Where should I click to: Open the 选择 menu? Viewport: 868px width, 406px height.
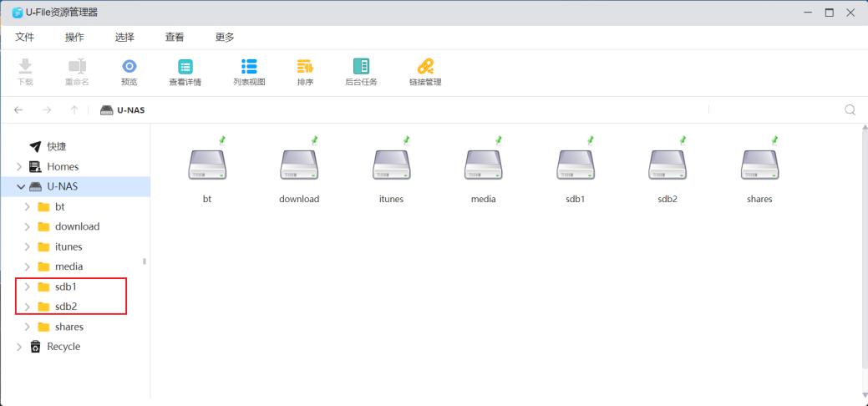pos(124,37)
